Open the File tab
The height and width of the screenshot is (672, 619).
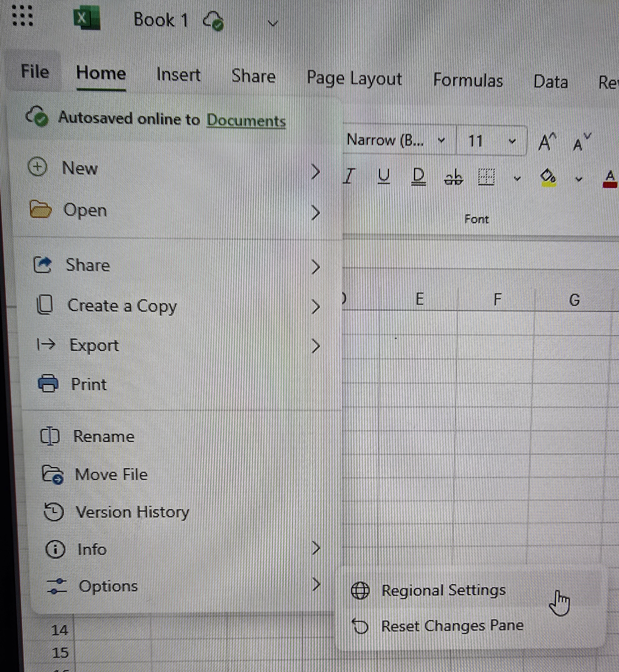[x=35, y=71]
